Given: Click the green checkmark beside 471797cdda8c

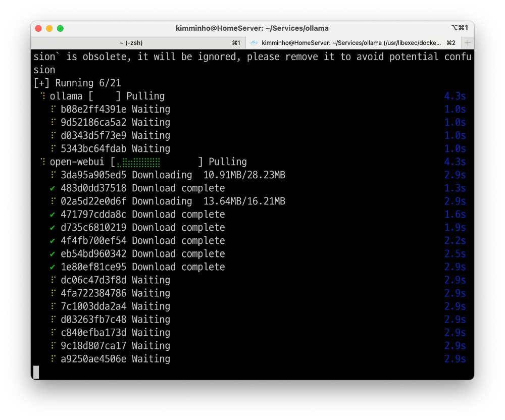Looking at the screenshot, I should 53,215.
